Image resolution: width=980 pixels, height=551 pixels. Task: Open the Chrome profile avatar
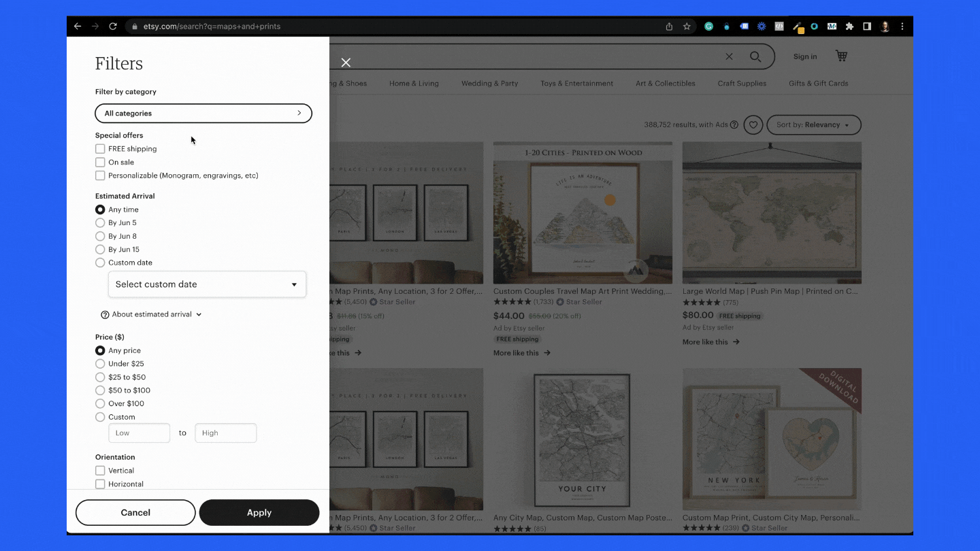pyautogui.click(x=885, y=27)
